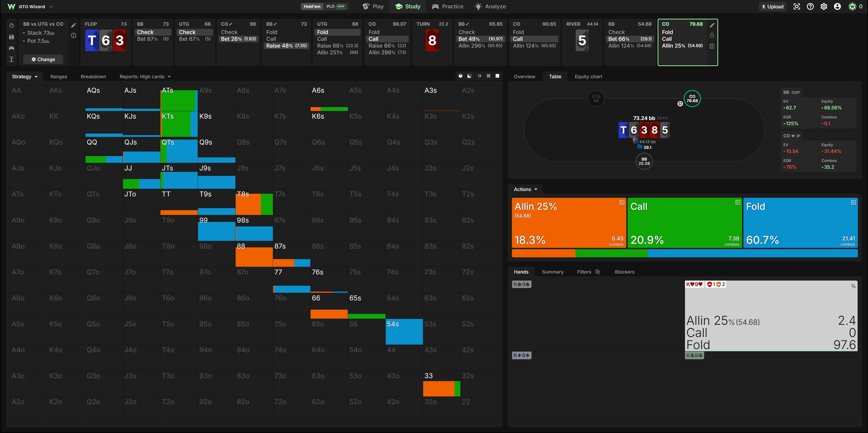Go to the Analyze section
Screen dimensions: 868x433
(490, 6)
